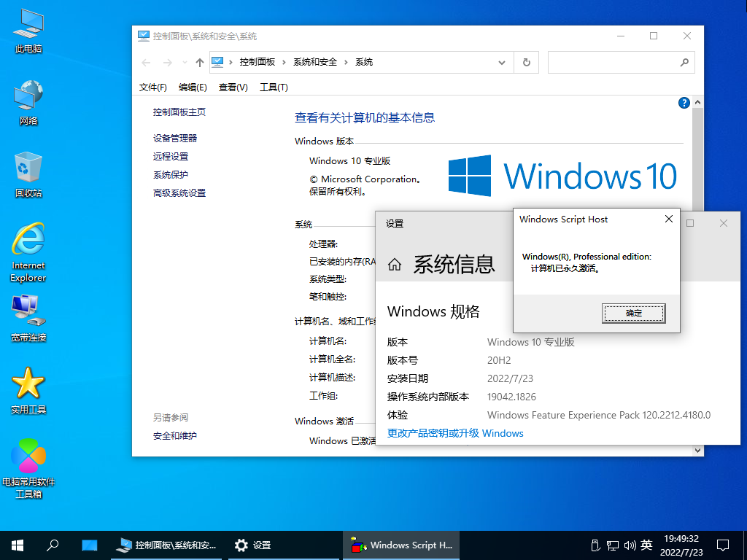Click the computer icon in address bar
The width and height of the screenshot is (747, 560).
pyautogui.click(x=217, y=63)
